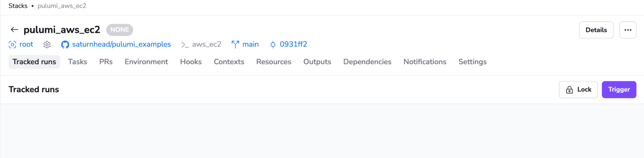
Task: Open the root space link
Action: (x=26, y=44)
